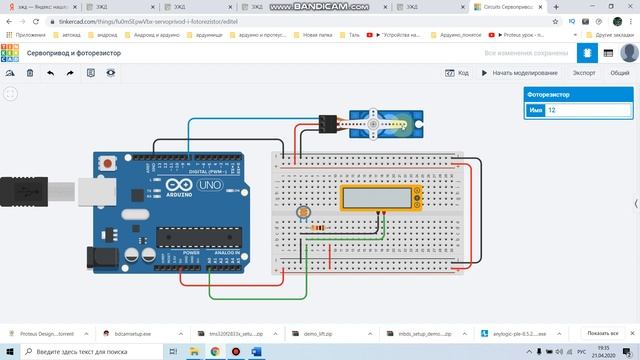Open notes tool icon
Viewport: 640px width, 360px height.
pyautogui.click(x=91, y=73)
